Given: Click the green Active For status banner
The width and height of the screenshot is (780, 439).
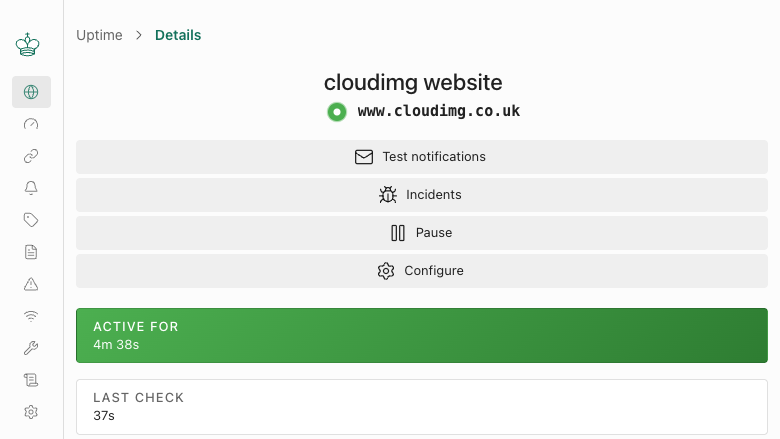Looking at the screenshot, I should coord(422,336).
